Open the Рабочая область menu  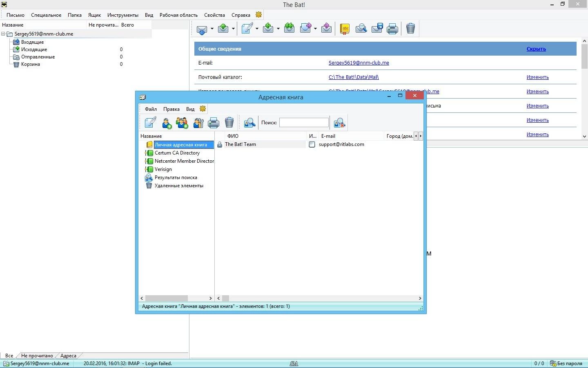[x=178, y=15]
